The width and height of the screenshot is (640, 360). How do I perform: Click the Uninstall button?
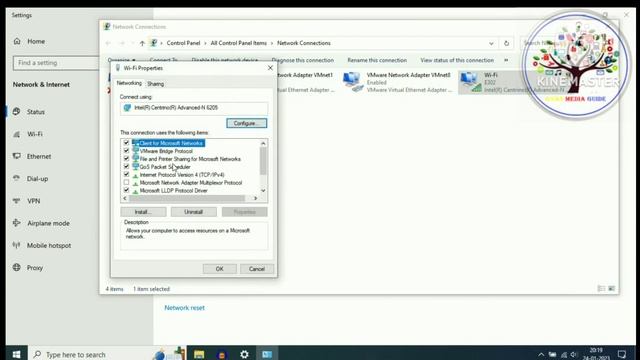tap(193, 212)
